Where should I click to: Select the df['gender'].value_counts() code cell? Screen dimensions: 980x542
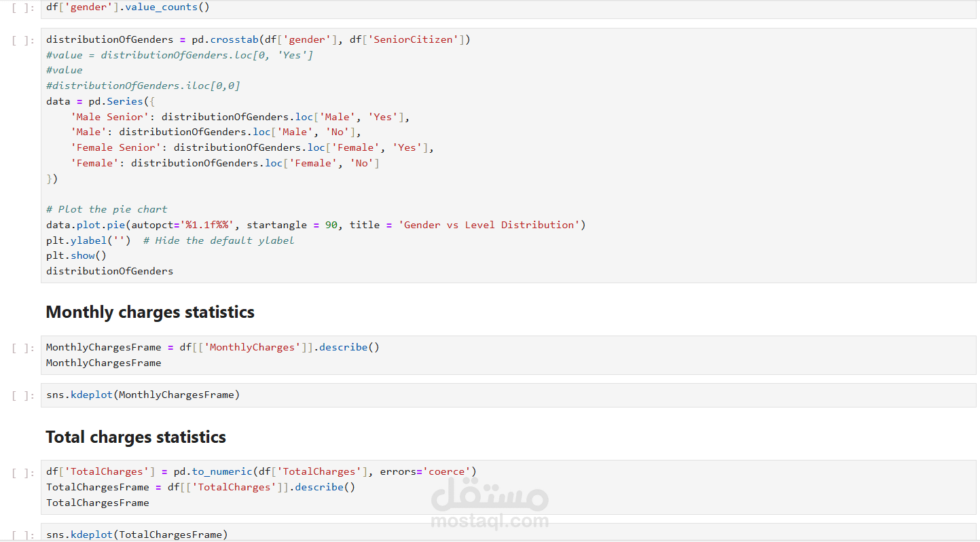click(508, 8)
